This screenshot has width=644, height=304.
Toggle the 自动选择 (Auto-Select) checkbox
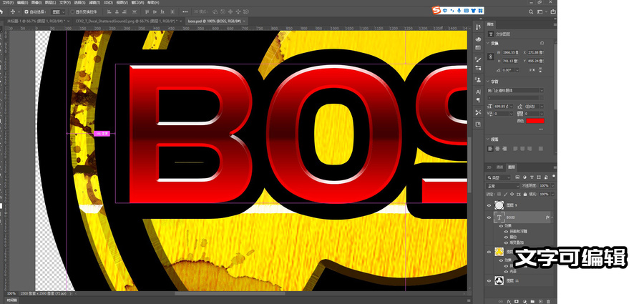coord(26,12)
